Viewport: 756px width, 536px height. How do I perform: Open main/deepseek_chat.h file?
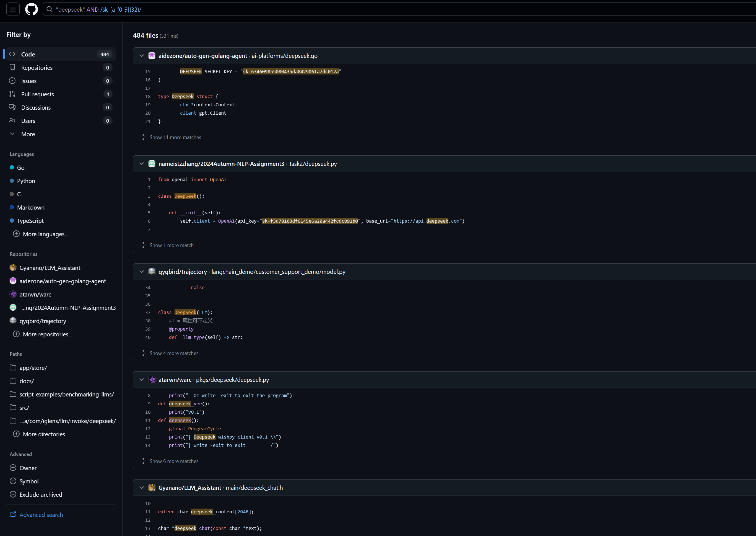click(x=254, y=488)
